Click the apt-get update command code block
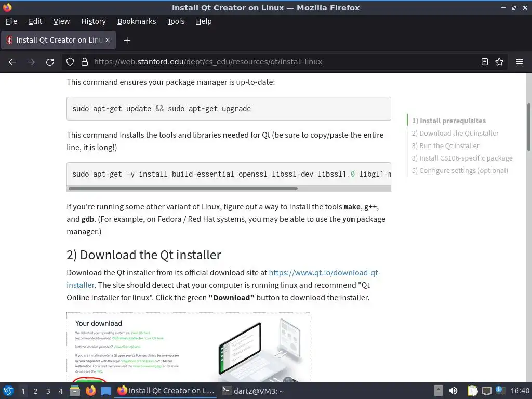This screenshot has width=532, height=399. [x=229, y=109]
